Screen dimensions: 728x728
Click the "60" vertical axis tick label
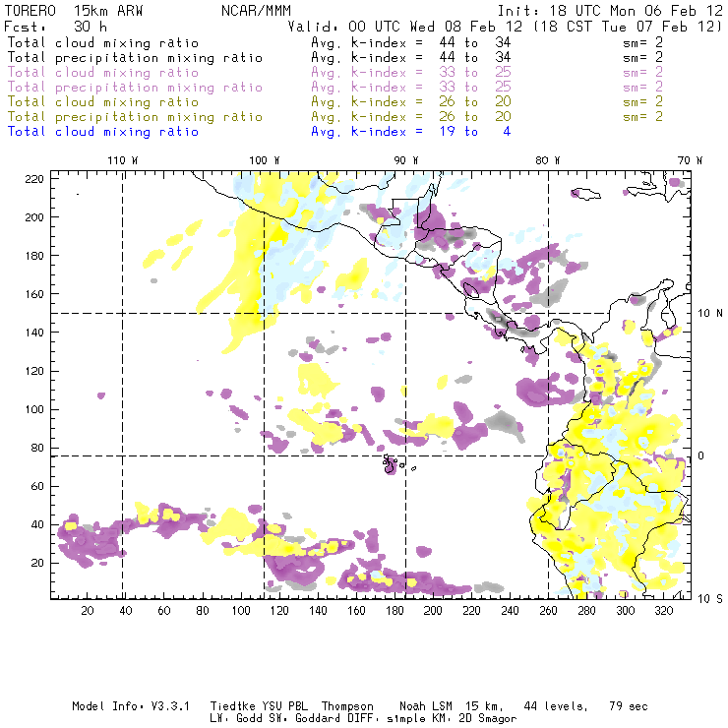click(x=37, y=487)
